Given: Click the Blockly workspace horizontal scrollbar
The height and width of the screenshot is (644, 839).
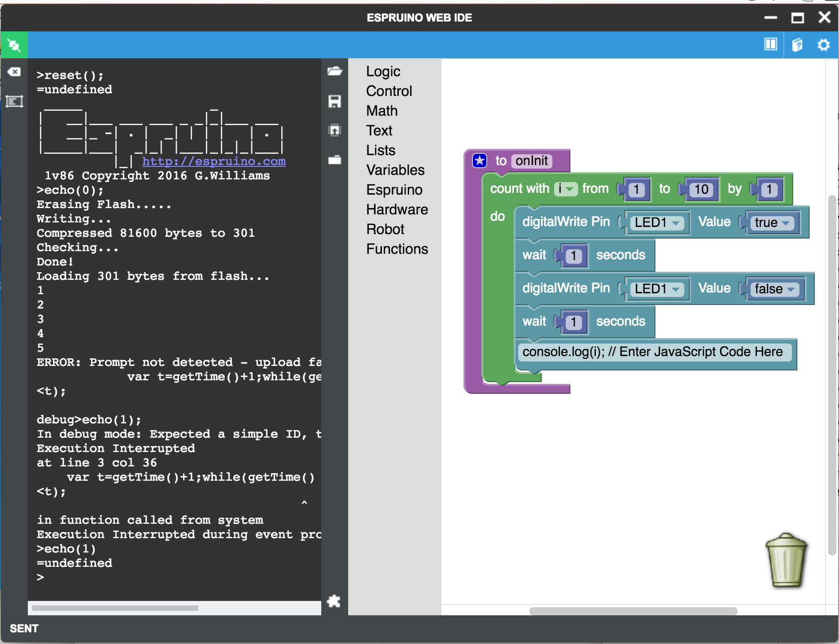Looking at the screenshot, I should click(x=633, y=611).
